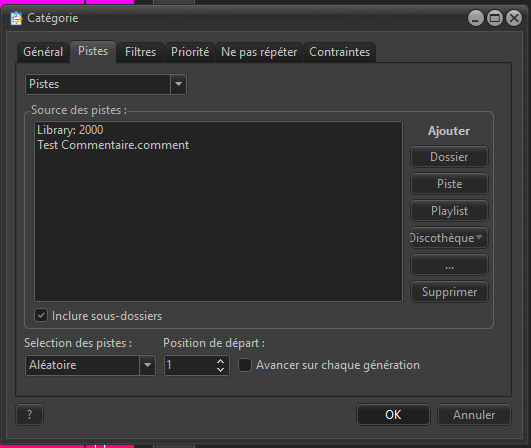Maximize the Catégorie dialog window
Image resolution: width=531 pixels, height=448 pixels.
[495, 18]
